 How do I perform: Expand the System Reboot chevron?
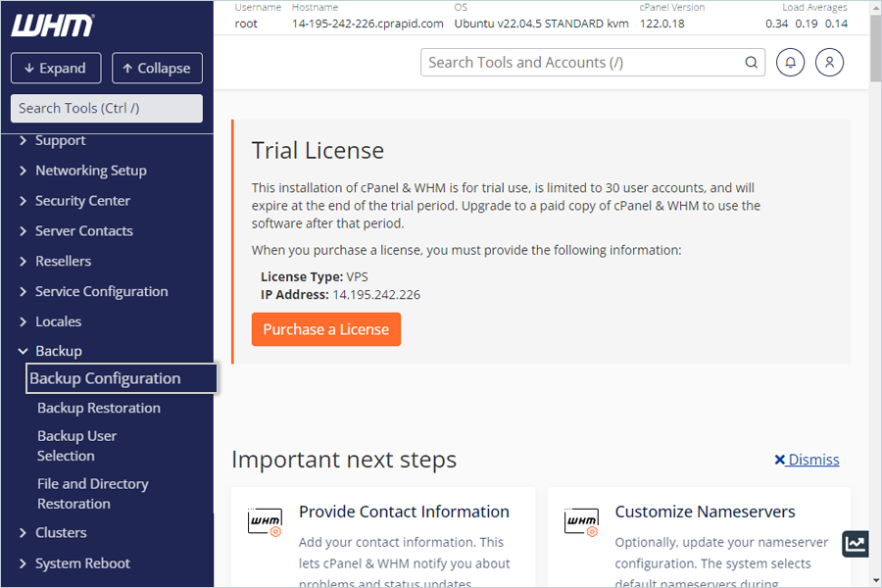click(x=23, y=563)
